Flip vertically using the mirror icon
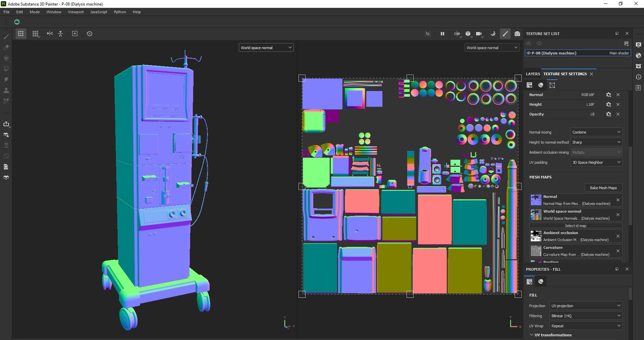This screenshot has height=340, width=644. click(x=61, y=33)
